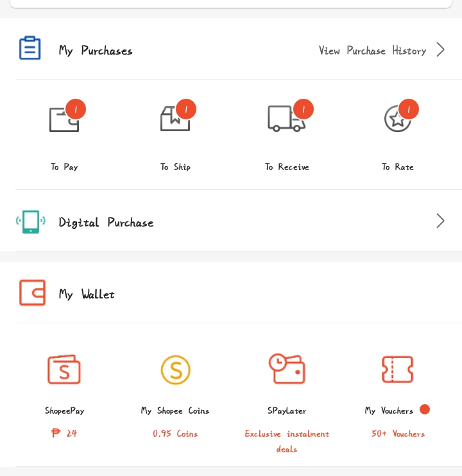Tap the My Purchases clipboard icon

30,48
